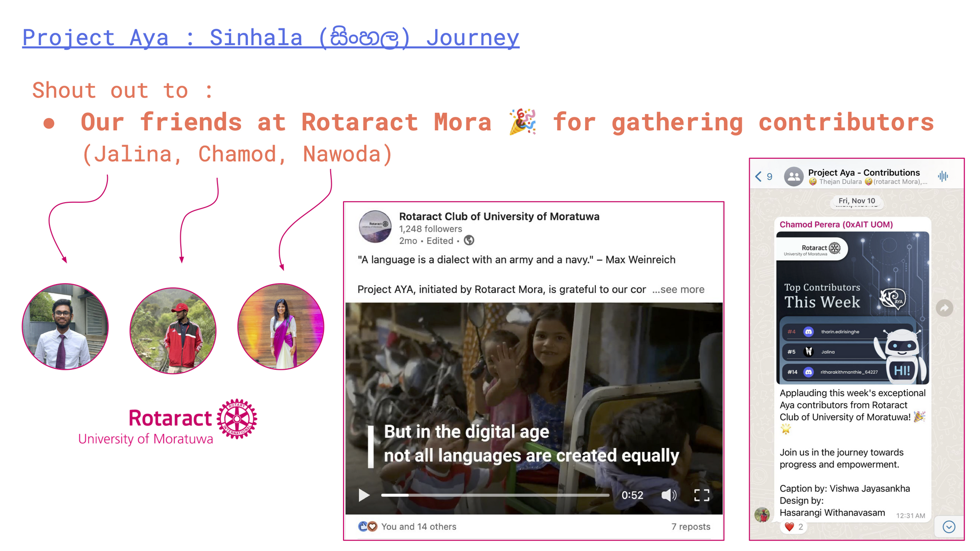Click Jalina's circular profile photo
The image size is (980, 551).
click(x=65, y=327)
